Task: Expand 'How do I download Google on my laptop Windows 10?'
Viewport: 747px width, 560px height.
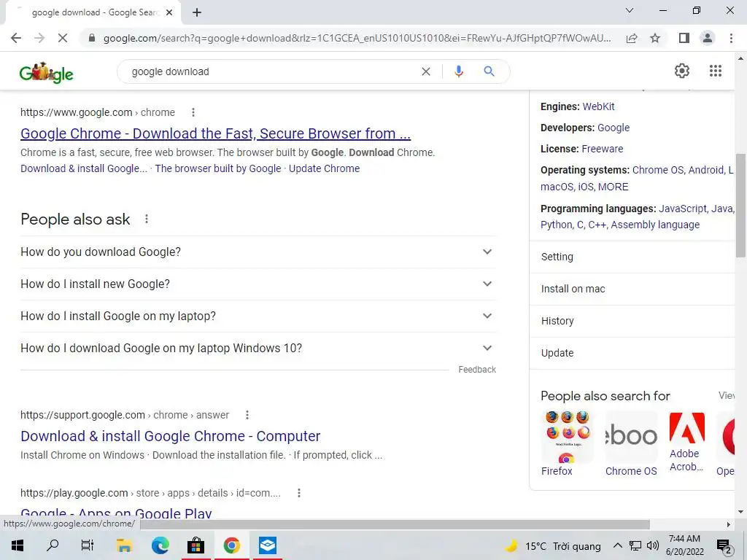Action: pos(258,348)
